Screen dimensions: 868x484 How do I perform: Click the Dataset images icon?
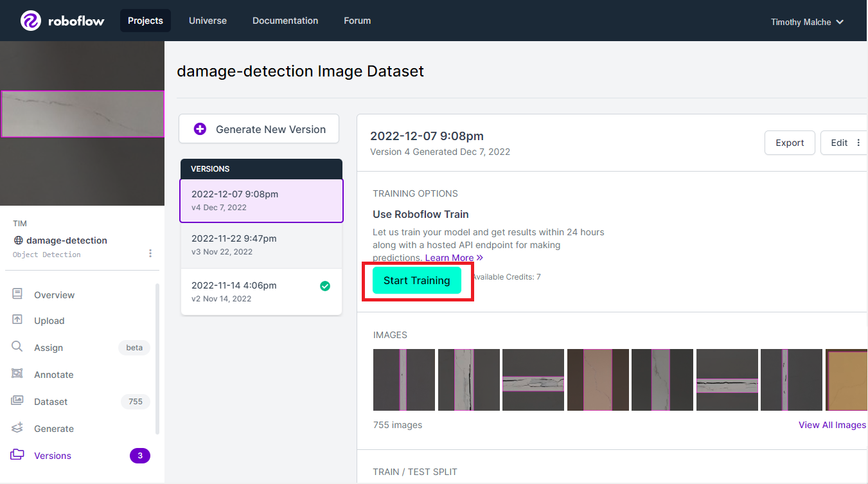coord(17,400)
